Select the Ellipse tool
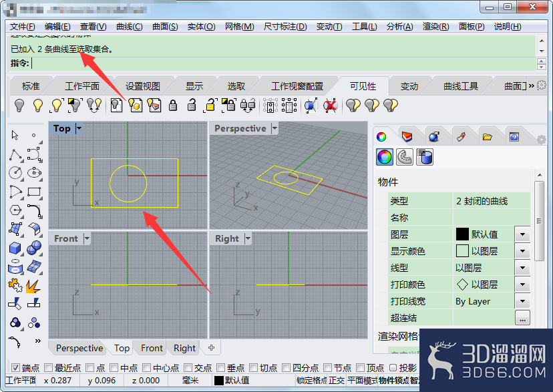The image size is (553, 392). pyautogui.click(x=34, y=173)
